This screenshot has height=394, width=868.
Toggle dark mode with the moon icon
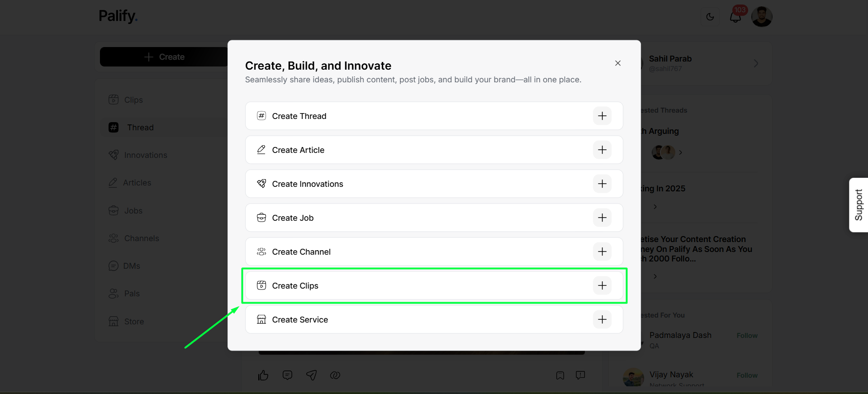click(x=710, y=17)
